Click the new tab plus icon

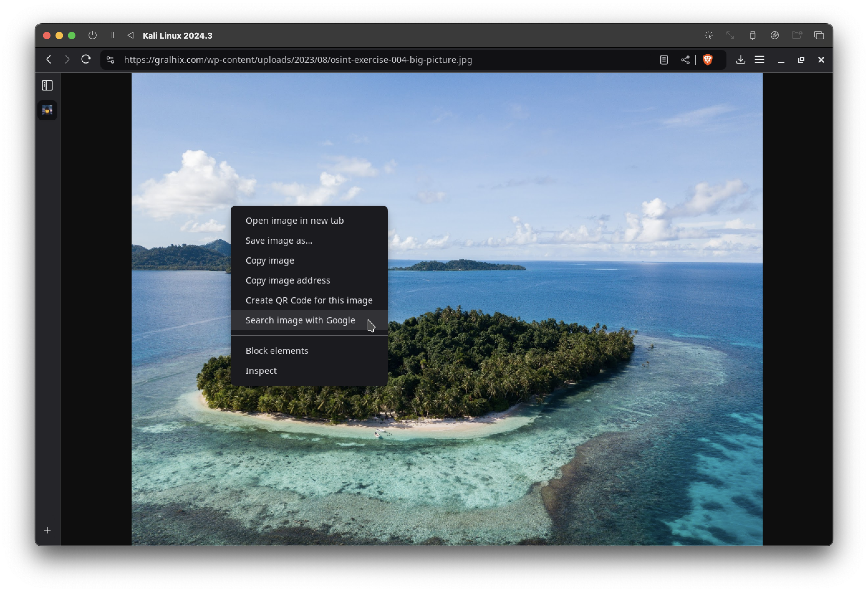point(47,530)
